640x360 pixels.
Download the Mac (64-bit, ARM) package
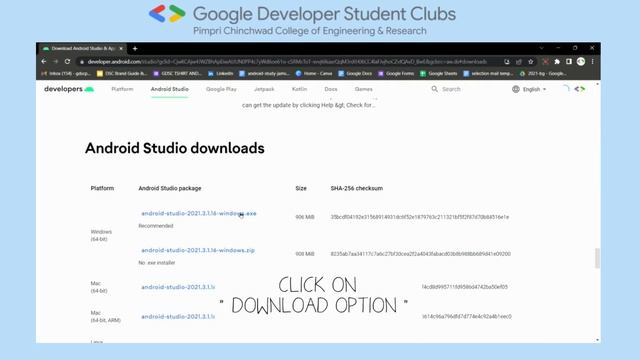point(178,316)
